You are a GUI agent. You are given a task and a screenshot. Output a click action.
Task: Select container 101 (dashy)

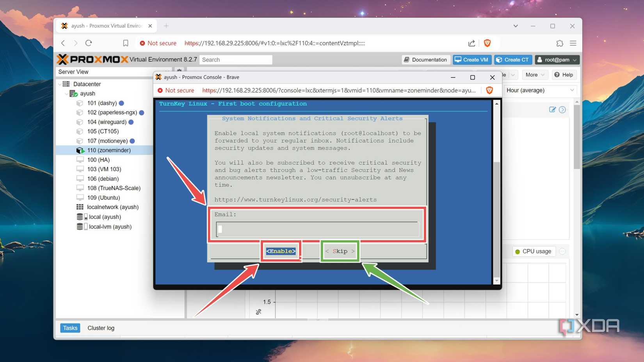102,103
